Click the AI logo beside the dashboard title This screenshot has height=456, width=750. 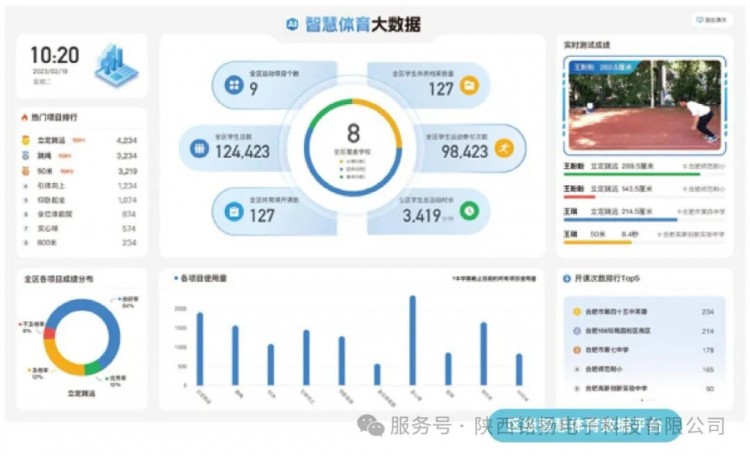(292, 24)
